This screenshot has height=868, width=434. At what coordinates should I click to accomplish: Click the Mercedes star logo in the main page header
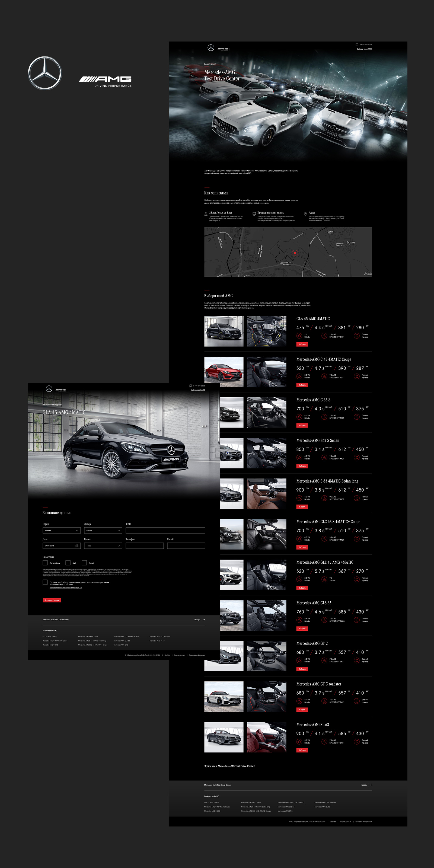tap(211, 48)
